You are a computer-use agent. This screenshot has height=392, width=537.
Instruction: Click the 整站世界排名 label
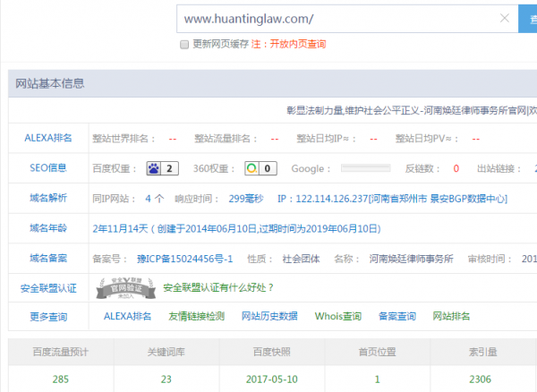click(x=124, y=139)
